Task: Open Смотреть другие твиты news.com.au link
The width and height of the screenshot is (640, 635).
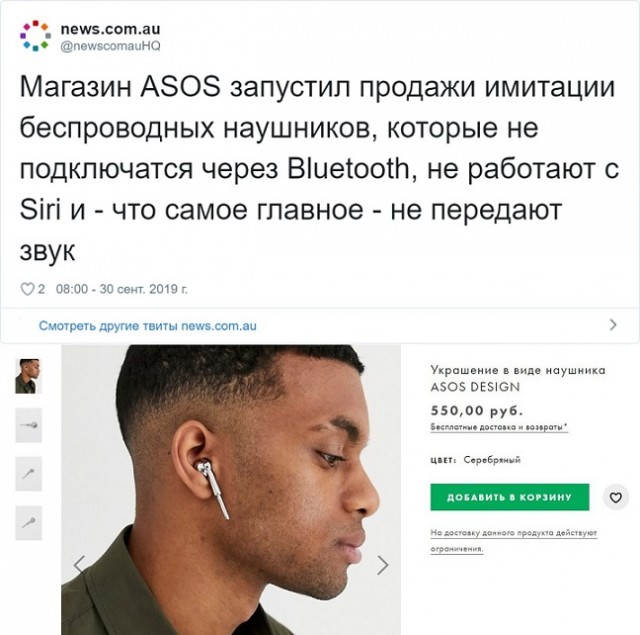Action: (x=148, y=326)
